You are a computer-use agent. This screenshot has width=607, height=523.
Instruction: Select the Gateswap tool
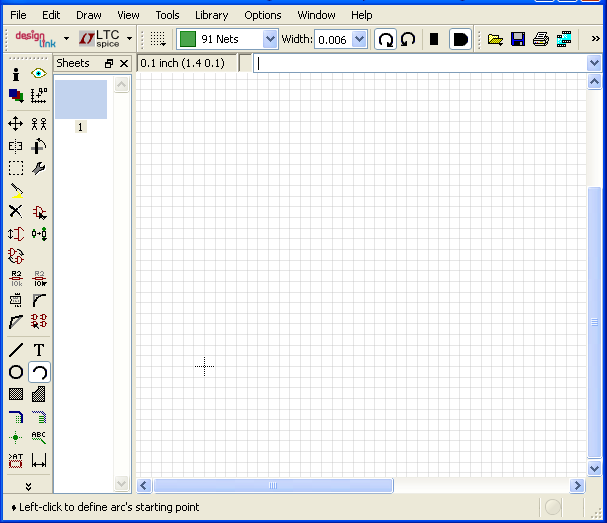(x=16, y=255)
